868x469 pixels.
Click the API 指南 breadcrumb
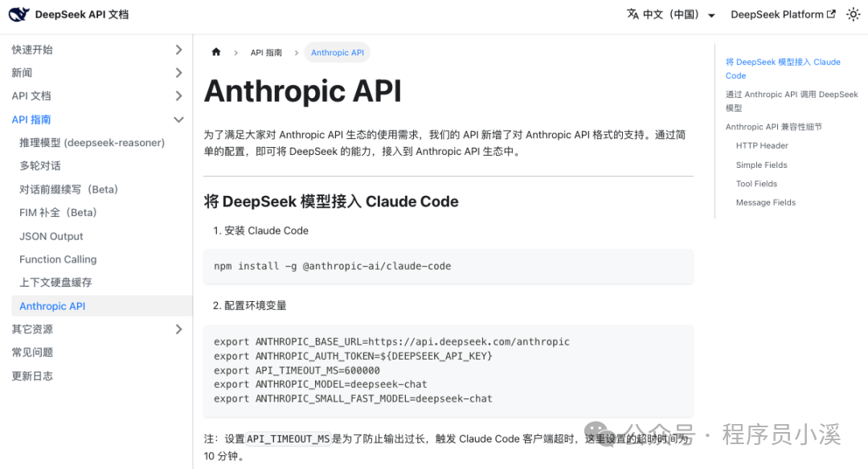tap(266, 52)
